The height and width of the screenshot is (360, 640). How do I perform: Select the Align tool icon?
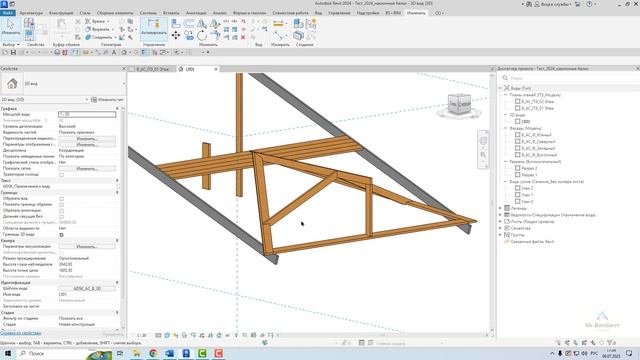(176, 24)
